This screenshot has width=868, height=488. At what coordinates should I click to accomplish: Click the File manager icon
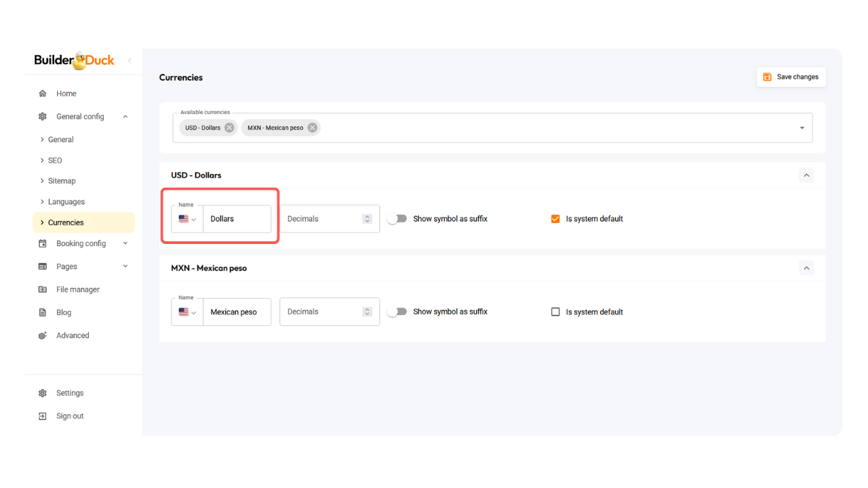pos(43,289)
